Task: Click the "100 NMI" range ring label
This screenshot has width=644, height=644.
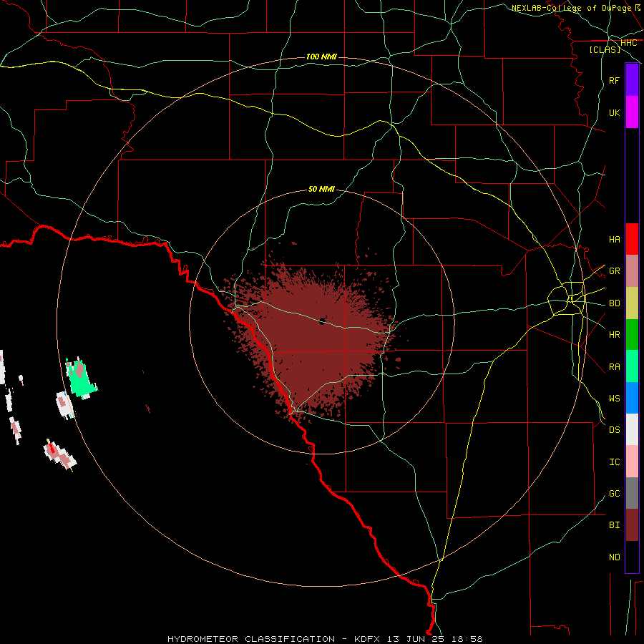Action: click(x=321, y=57)
